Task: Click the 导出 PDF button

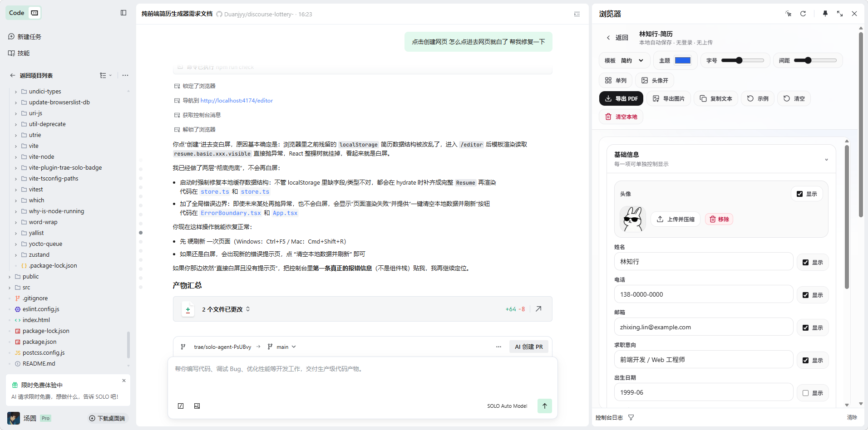Action: [621, 98]
